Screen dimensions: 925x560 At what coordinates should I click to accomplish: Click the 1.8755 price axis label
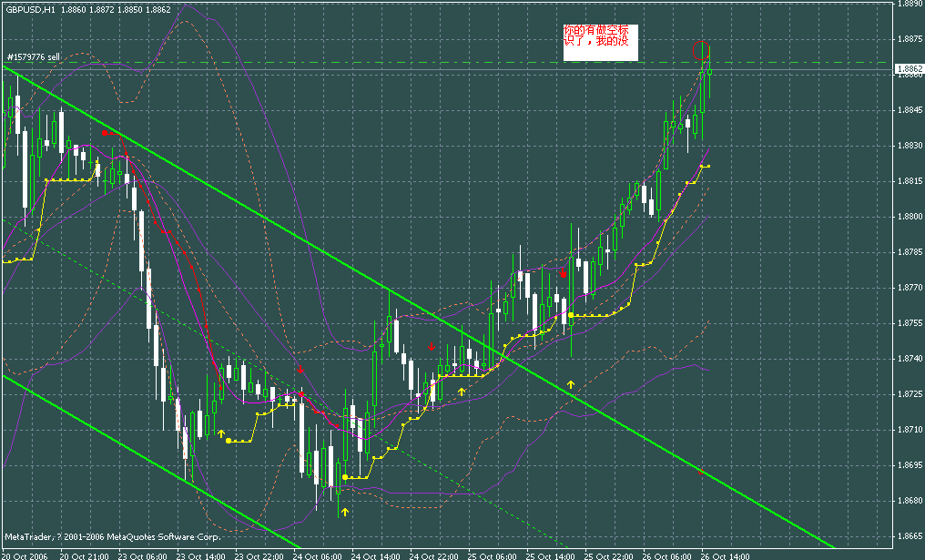coord(910,322)
